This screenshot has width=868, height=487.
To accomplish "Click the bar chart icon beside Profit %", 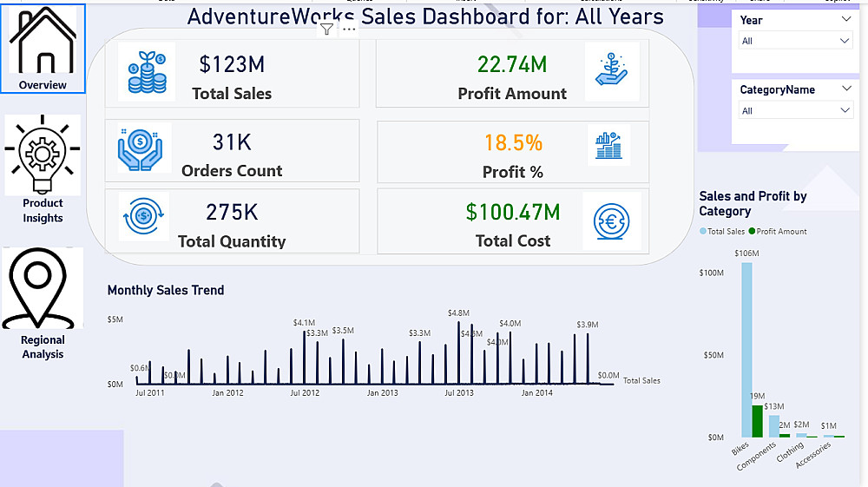I will click(x=609, y=145).
